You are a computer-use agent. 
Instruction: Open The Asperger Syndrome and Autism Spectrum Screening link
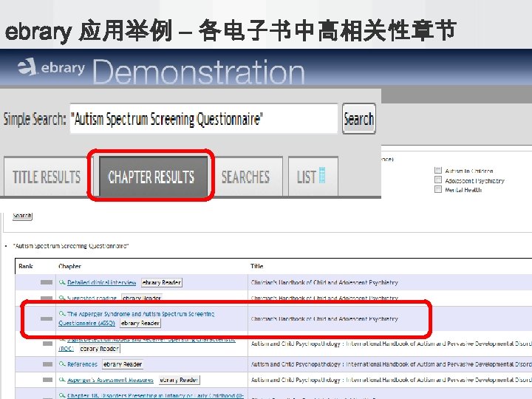coord(137,318)
